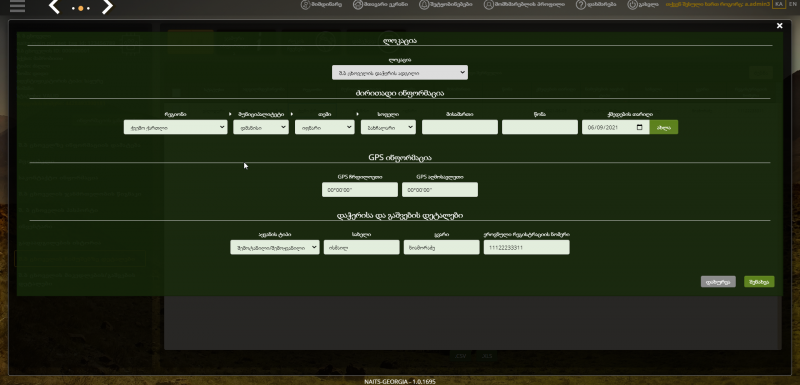Click the CSV export button in background
This screenshot has width=800, height=385.
tap(461, 356)
